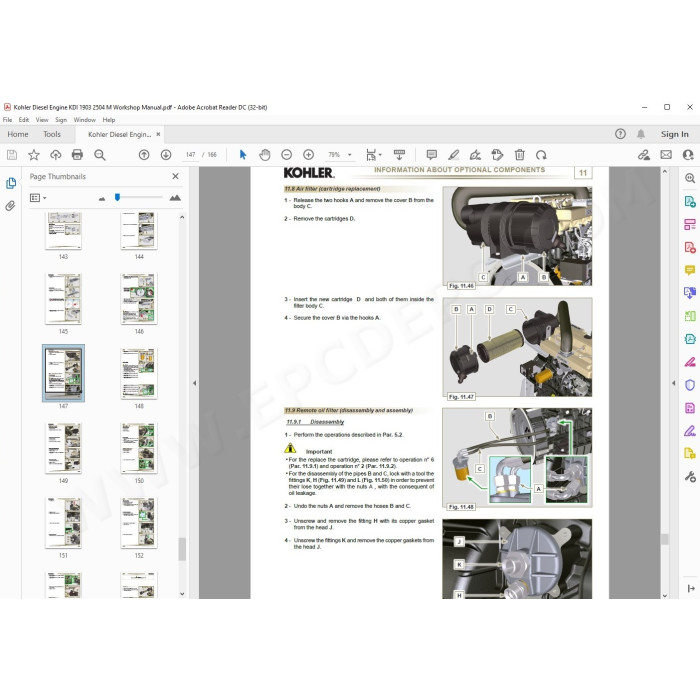
Task: Print the document with printer icon
Action: click(x=77, y=155)
